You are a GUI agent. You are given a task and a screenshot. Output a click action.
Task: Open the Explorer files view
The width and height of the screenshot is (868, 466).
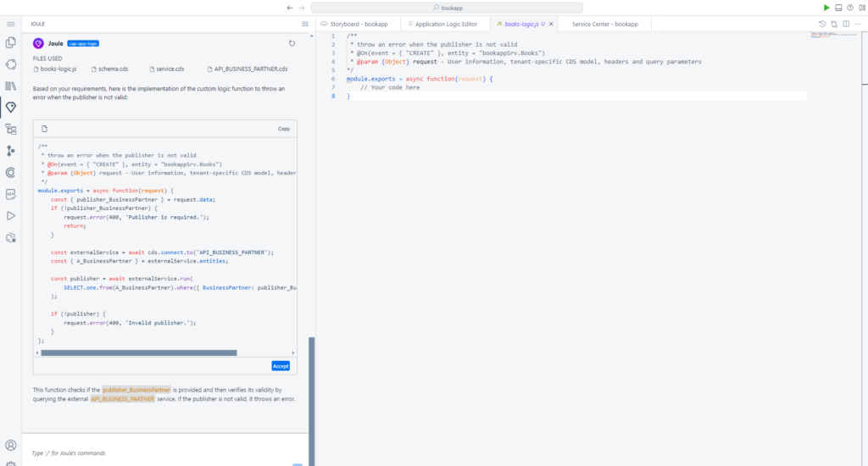[10, 42]
